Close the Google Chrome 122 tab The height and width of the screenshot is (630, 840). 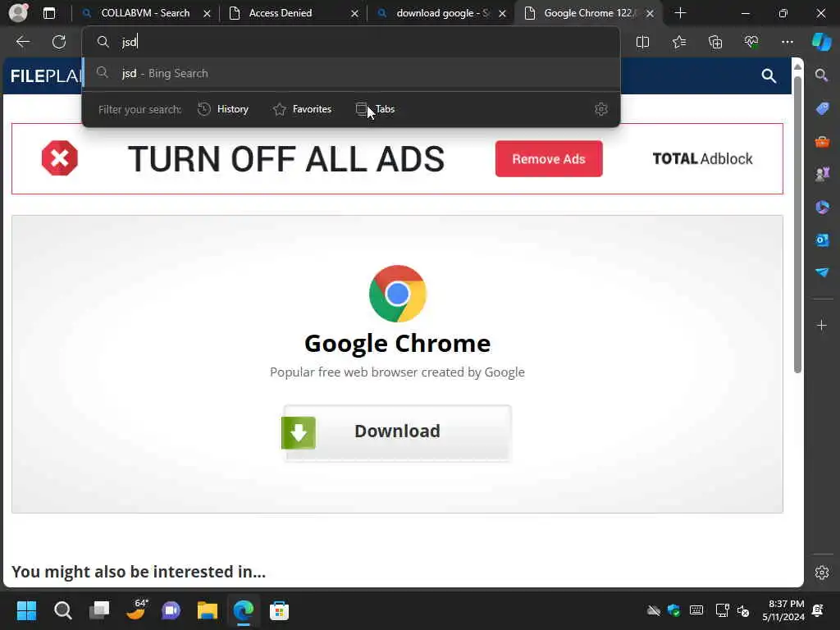[x=650, y=13]
